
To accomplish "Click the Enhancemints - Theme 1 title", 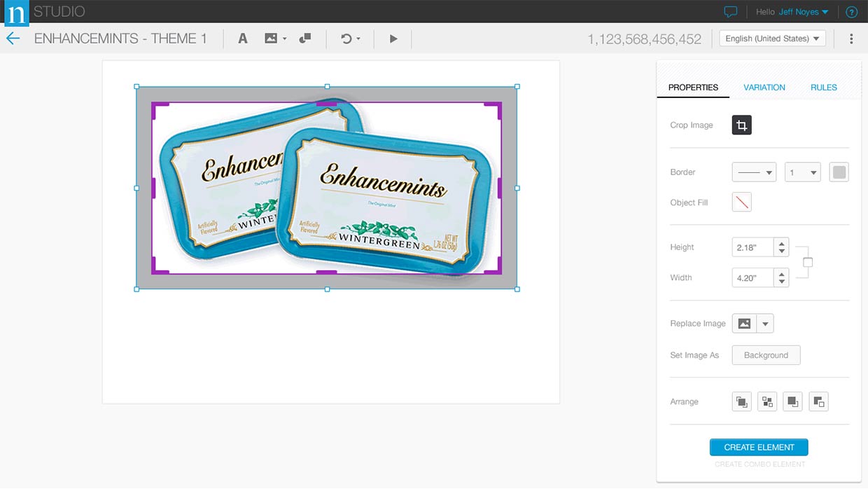I will pos(120,39).
